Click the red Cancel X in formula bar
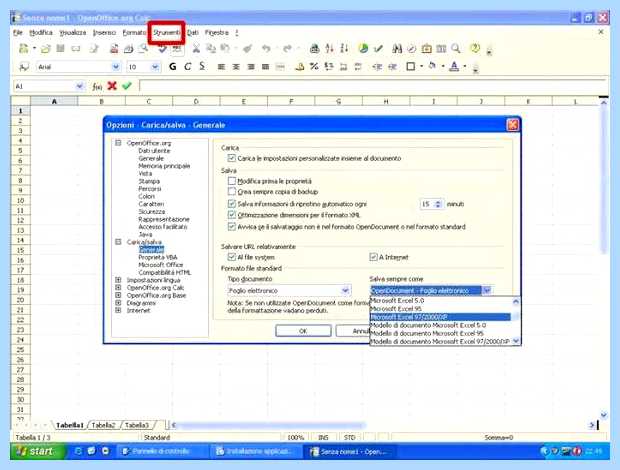Screen dimensions: 620x470 coord(112,86)
